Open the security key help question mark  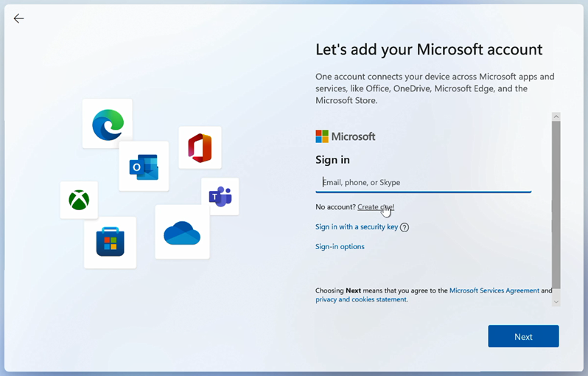pos(405,227)
